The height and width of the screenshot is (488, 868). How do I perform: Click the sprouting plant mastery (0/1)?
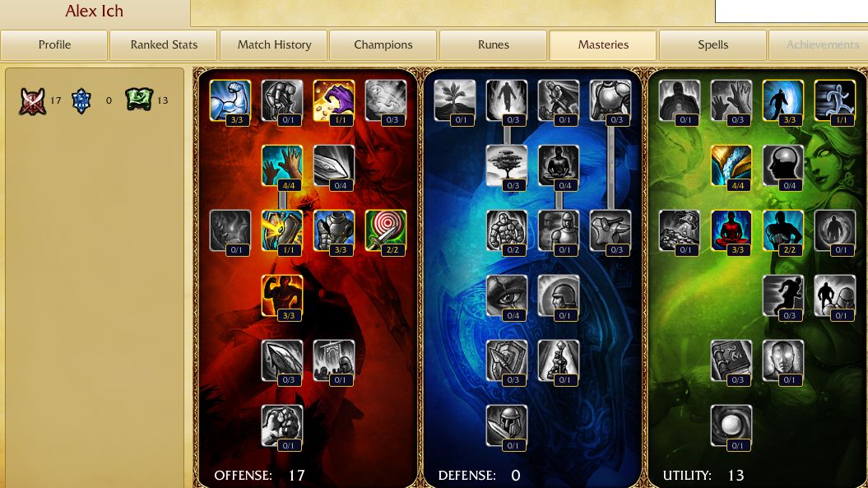pyautogui.click(x=455, y=101)
